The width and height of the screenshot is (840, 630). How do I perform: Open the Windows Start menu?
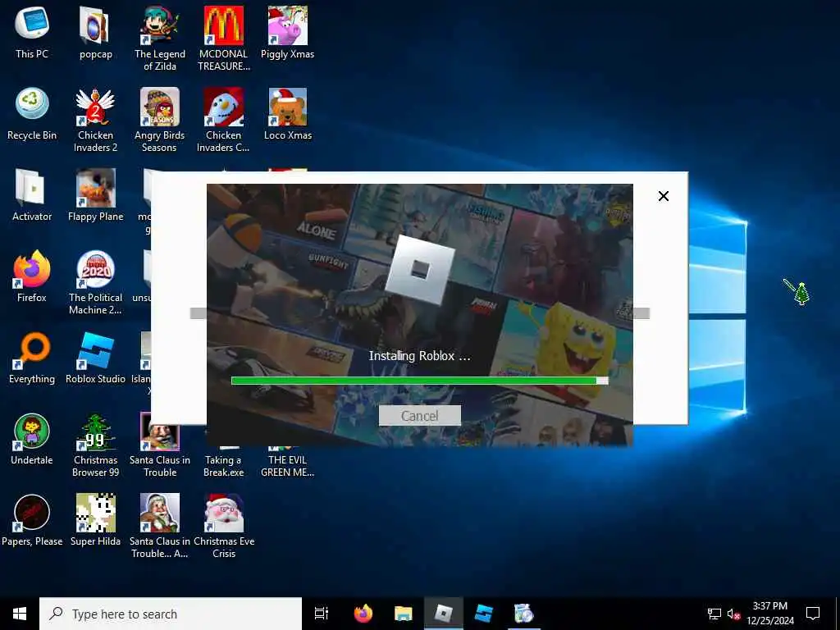(x=20, y=614)
